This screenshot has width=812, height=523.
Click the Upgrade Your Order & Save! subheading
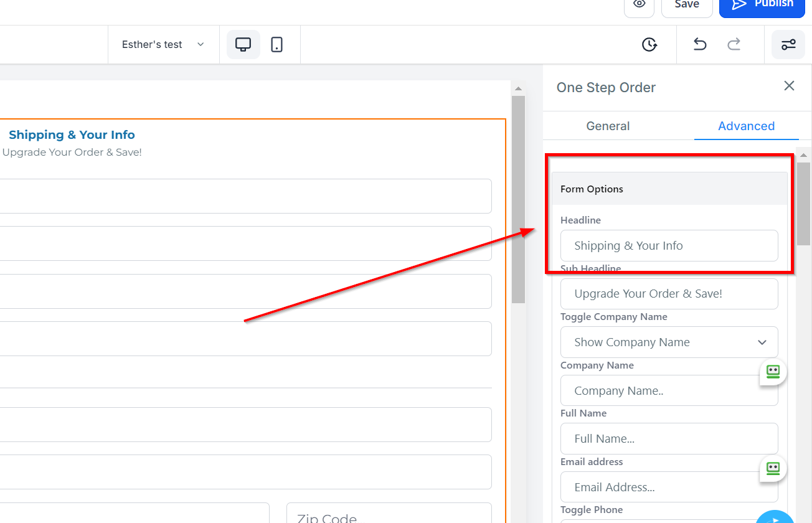click(x=72, y=152)
